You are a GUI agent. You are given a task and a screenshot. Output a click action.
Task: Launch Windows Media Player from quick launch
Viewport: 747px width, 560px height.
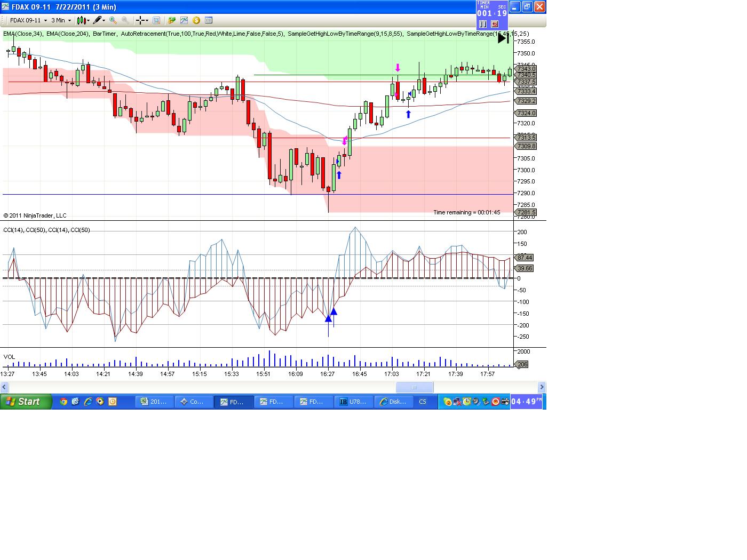pos(100,402)
